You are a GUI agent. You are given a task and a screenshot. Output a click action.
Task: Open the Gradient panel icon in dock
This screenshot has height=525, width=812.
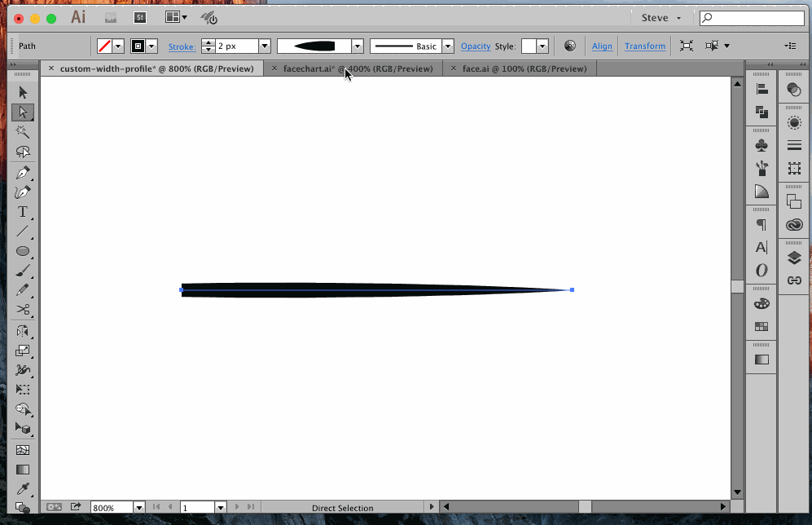(762, 360)
